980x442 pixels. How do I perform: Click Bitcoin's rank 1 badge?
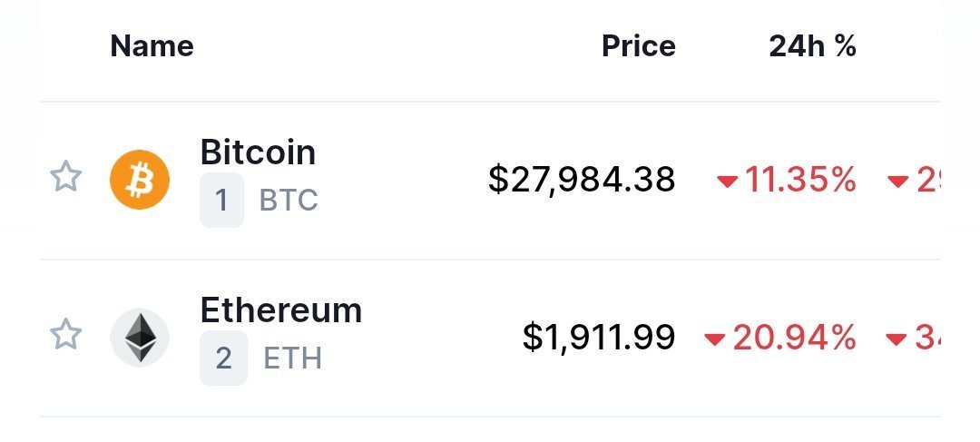pos(221,201)
